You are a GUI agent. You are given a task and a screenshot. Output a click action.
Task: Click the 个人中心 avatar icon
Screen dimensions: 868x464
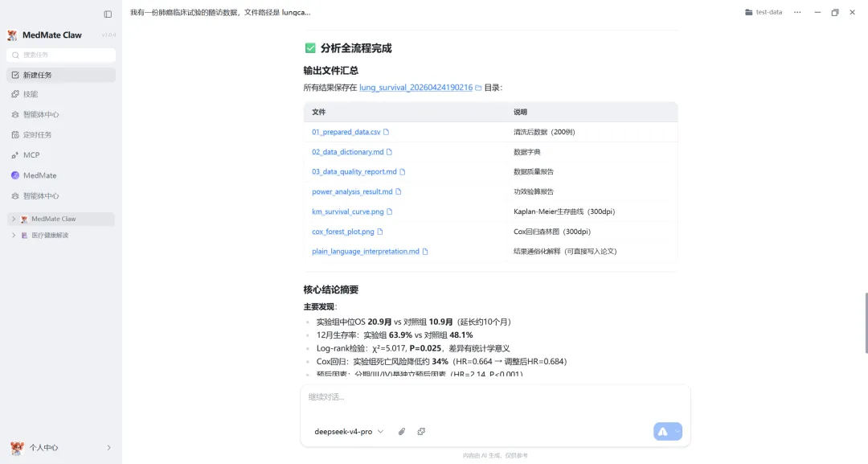pos(17,447)
